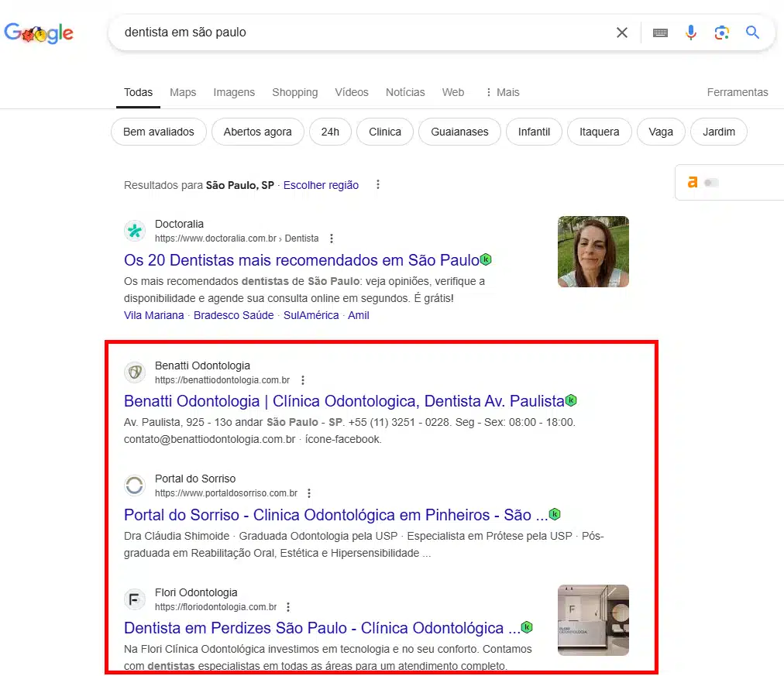Switch to the Maps tab
Image resolution: width=784 pixels, height=676 pixels.
[x=183, y=92]
